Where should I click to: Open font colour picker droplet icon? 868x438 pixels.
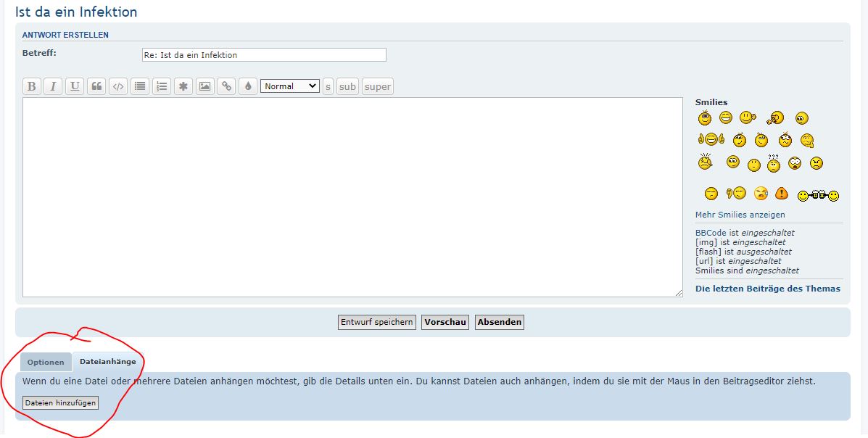[248, 86]
